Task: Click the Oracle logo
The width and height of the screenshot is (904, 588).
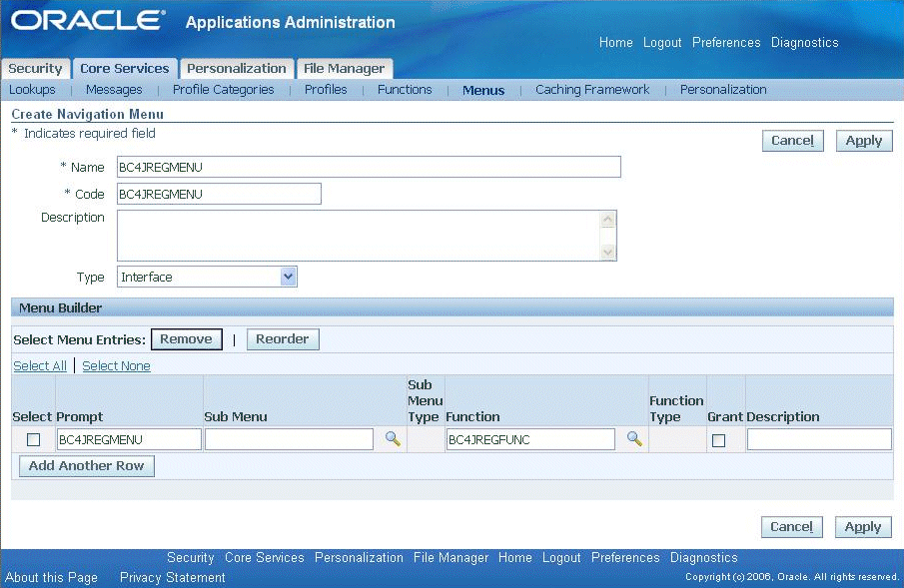Action: [88, 21]
